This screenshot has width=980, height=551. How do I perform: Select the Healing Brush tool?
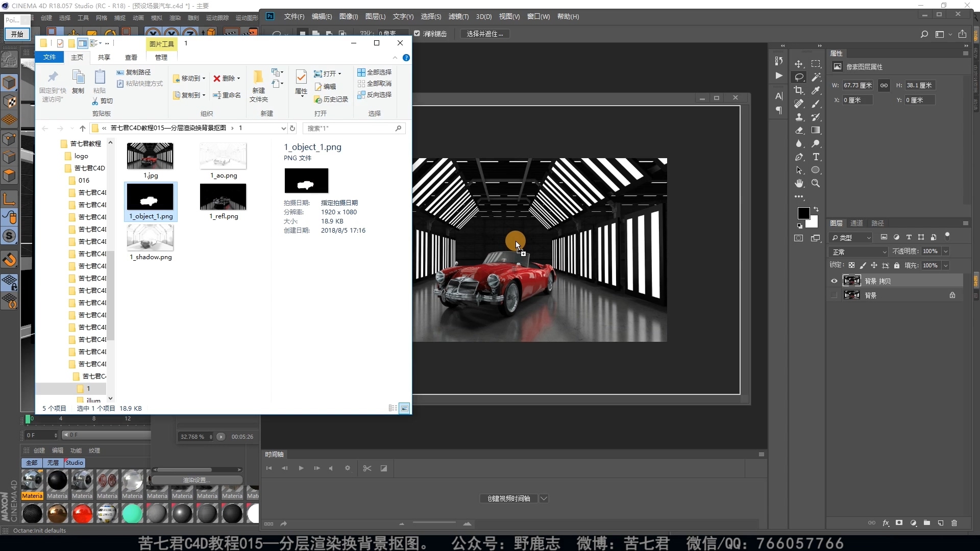pyautogui.click(x=799, y=104)
